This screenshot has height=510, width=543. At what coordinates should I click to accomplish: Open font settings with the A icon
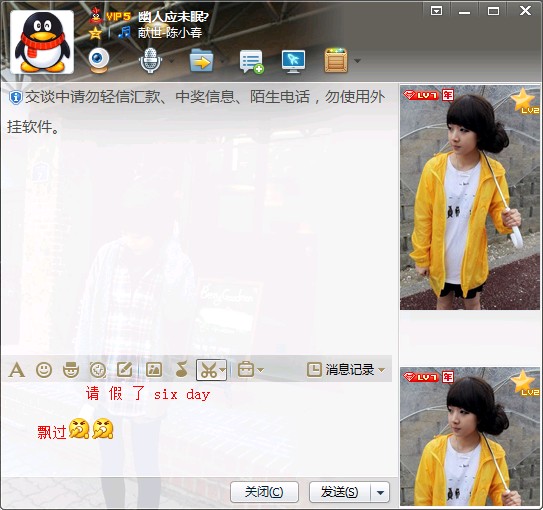(17, 370)
